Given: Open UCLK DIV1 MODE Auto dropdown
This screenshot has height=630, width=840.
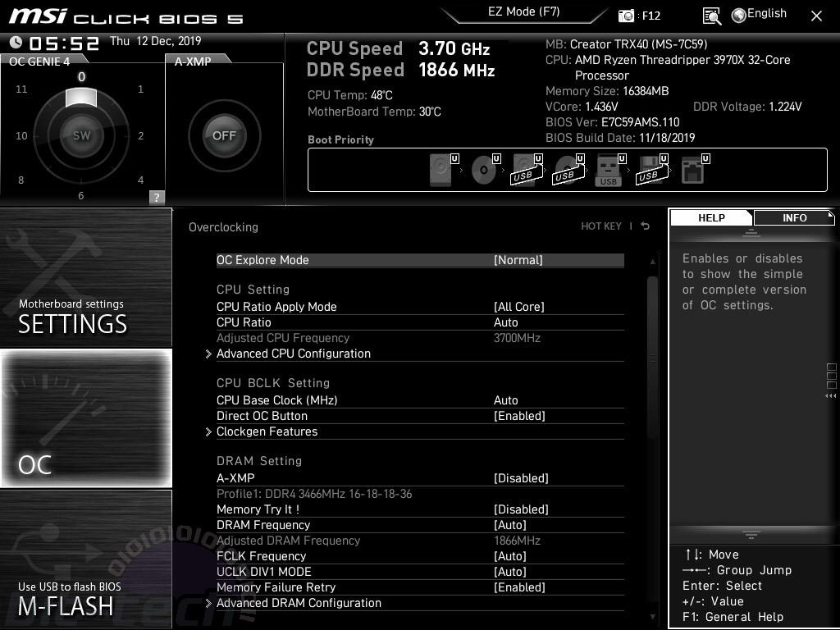Looking at the screenshot, I should click(x=510, y=572).
